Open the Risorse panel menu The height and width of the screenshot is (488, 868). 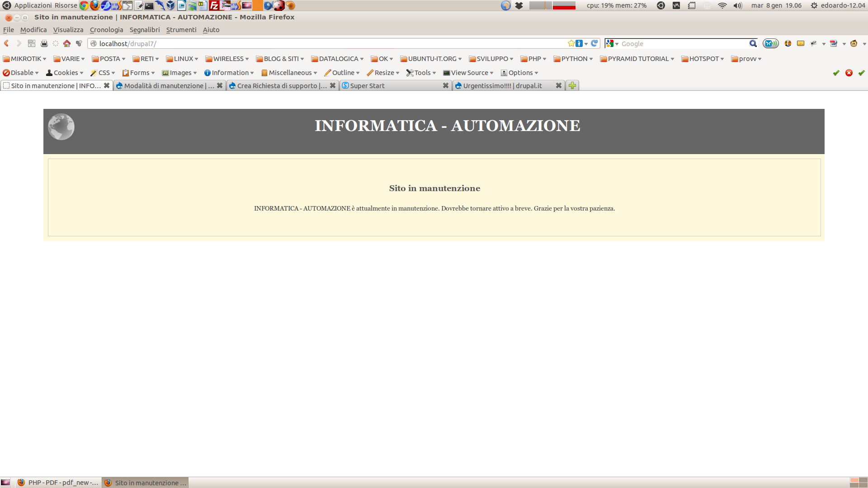coord(66,5)
